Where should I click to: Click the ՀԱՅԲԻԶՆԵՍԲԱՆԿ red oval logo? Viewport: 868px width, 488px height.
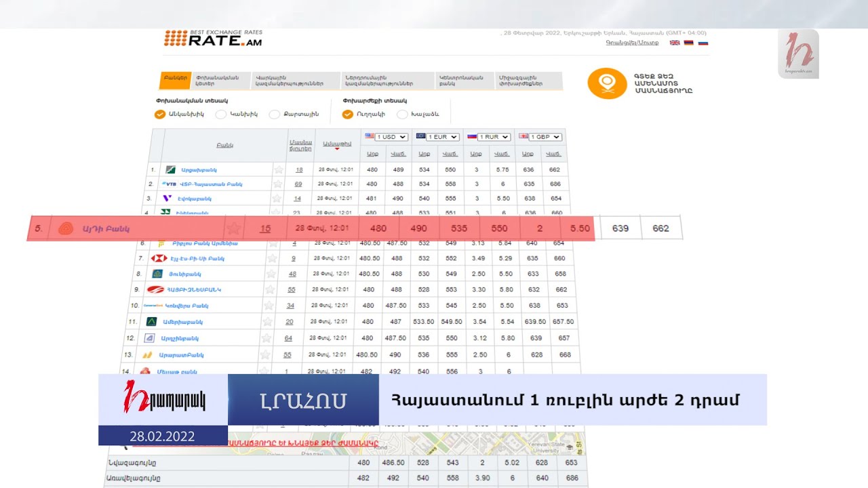click(155, 289)
